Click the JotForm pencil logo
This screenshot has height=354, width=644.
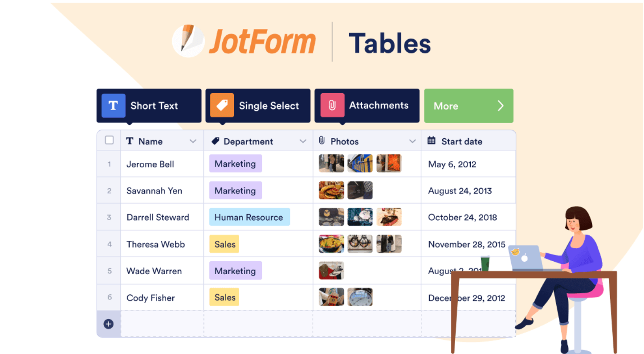[x=188, y=41]
